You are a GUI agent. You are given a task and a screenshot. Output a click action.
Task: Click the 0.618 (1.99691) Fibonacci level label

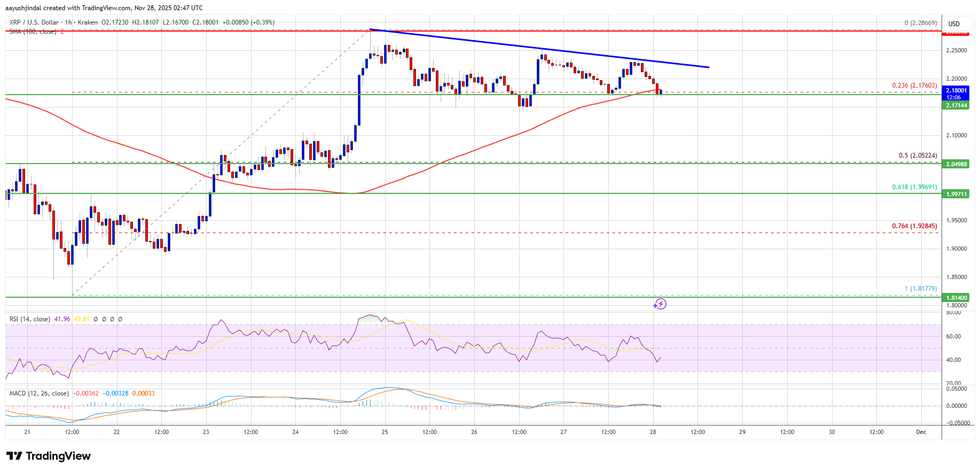click(x=914, y=187)
